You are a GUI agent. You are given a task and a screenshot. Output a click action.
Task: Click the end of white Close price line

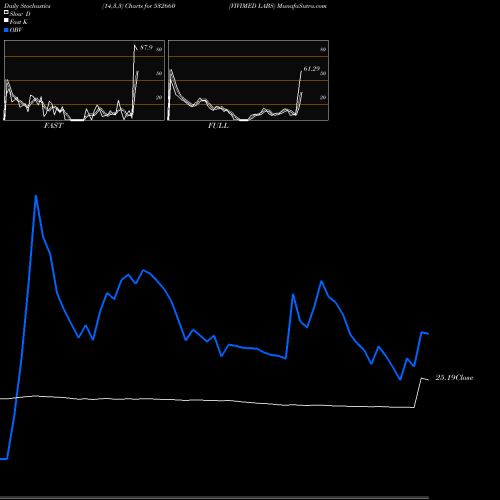[x=428, y=380]
